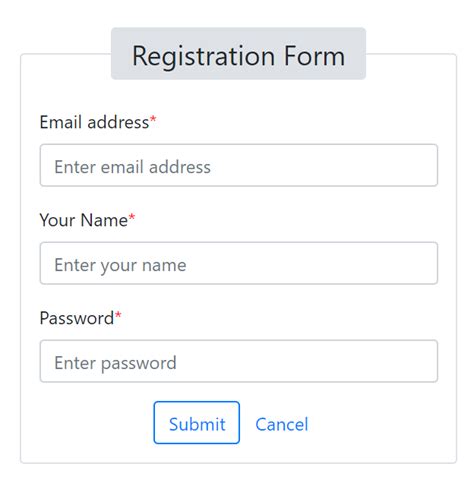Click the 'Enter email address' placeholder text
Viewport: 474px width, 486px height.
132,167
